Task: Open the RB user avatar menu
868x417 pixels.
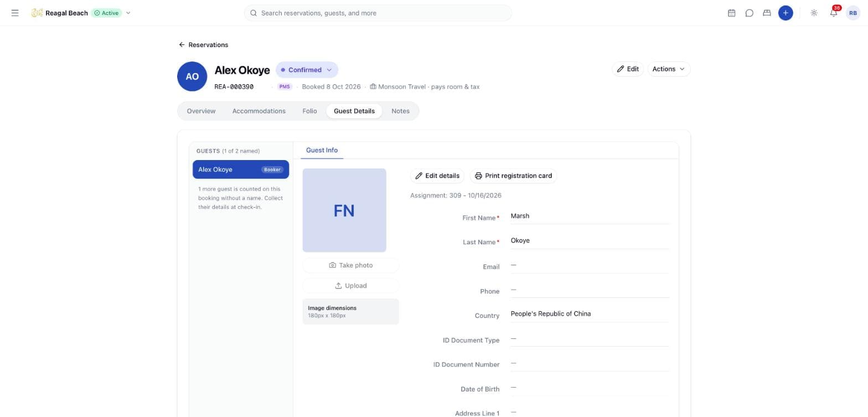Action: 853,13
